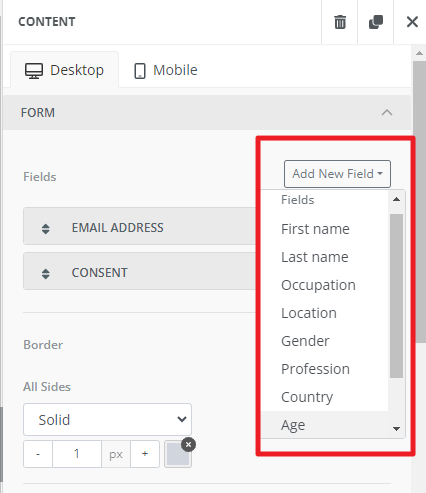Screen dimensions: 426x493
Task: Click the dropdown list scroll down arrow
Action: point(396,429)
